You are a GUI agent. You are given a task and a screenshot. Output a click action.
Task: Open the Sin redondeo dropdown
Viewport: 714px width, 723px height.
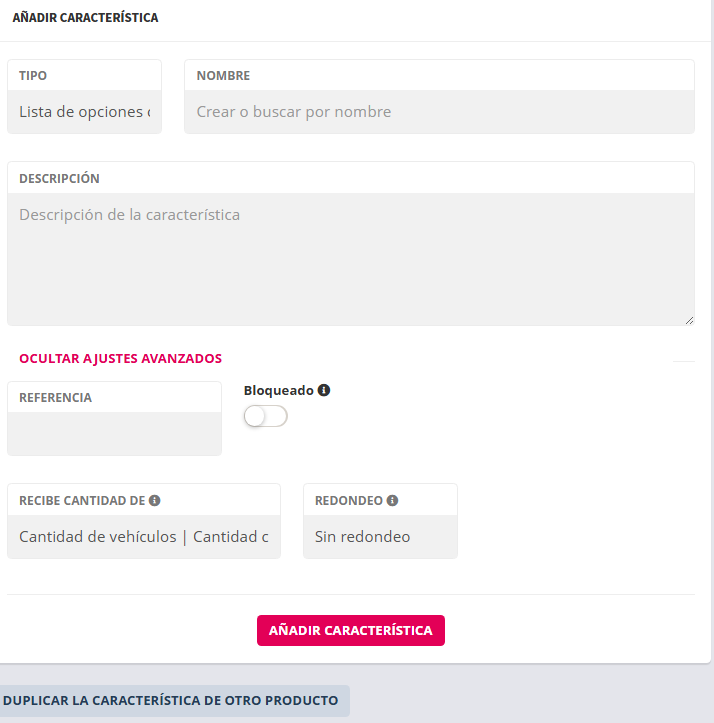tap(380, 537)
